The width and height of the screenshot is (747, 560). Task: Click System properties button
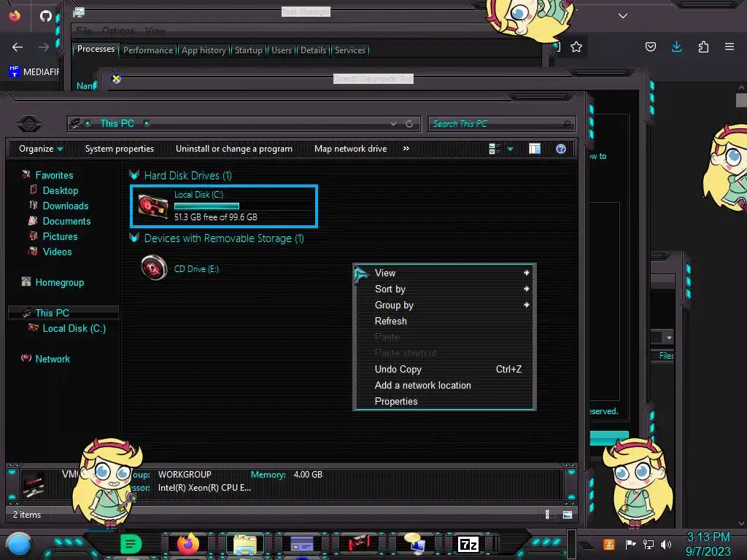[120, 149]
